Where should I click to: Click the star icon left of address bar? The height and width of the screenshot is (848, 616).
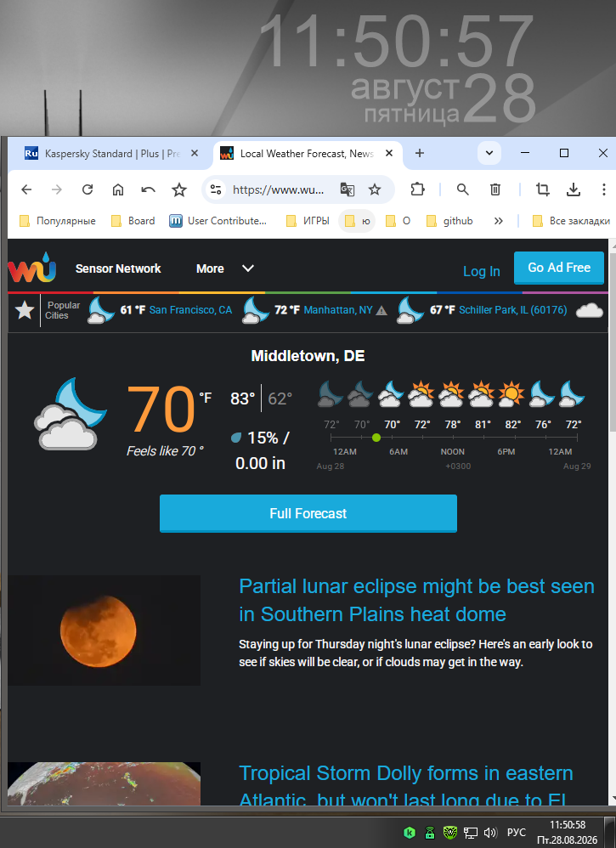179,189
